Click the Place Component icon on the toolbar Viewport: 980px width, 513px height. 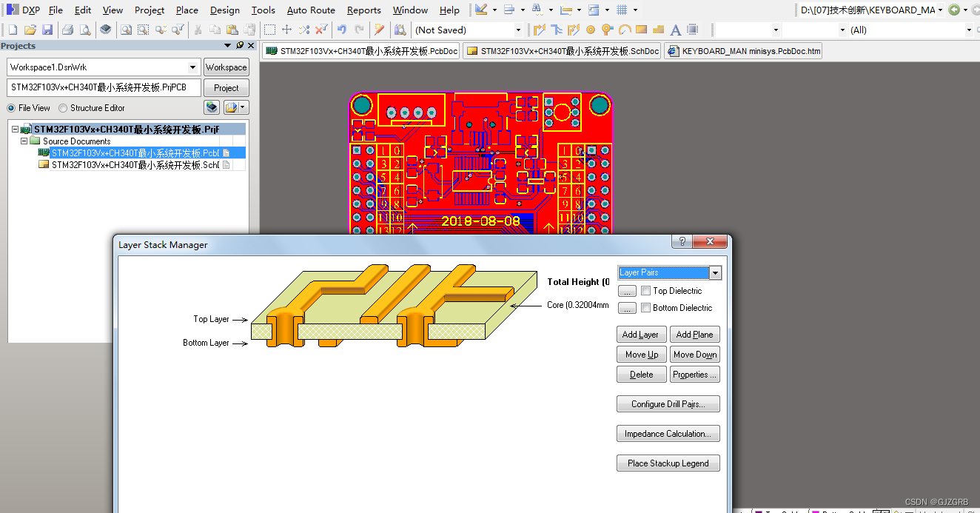click(693, 30)
